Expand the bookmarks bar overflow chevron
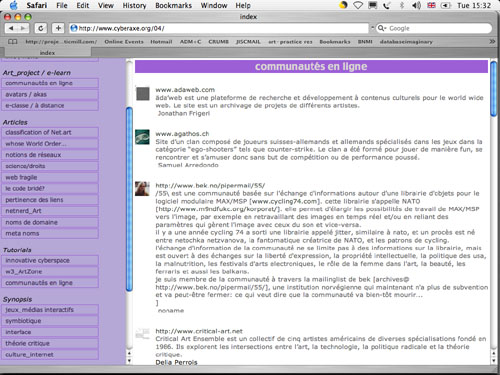Image resolution: width=500 pixels, height=375 pixels. 492,41
